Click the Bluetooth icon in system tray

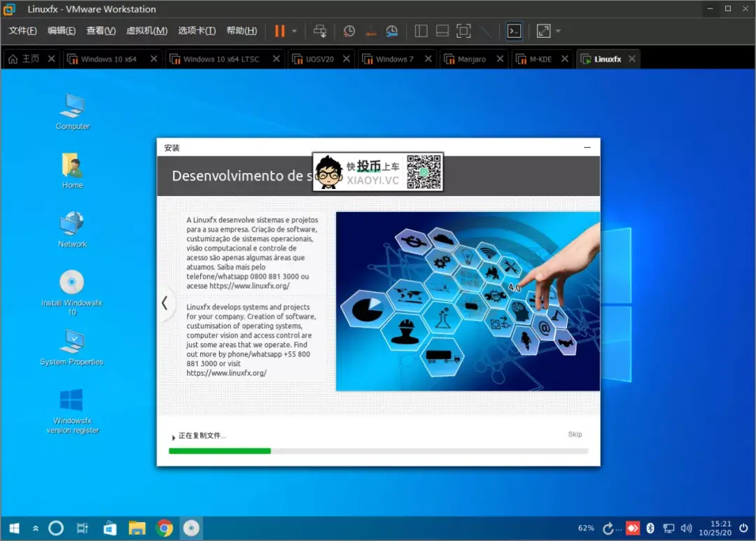[x=650, y=528]
